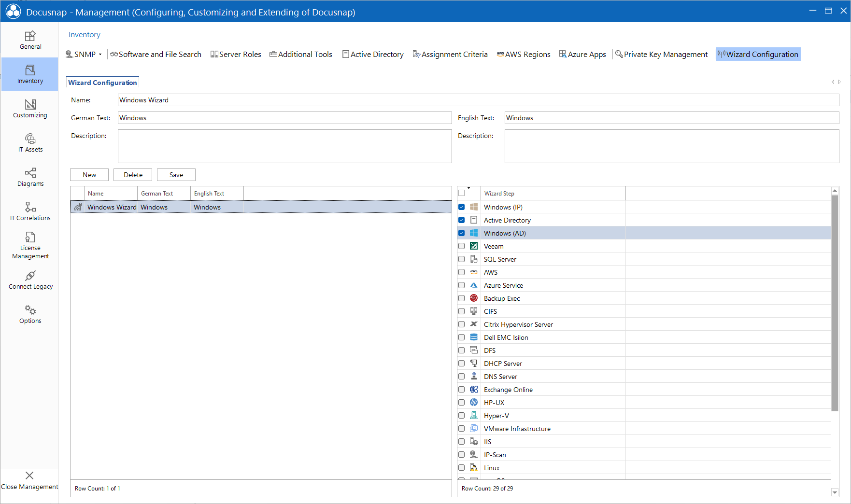Enable the SQL Server checkbox
851x504 pixels.
(x=462, y=259)
